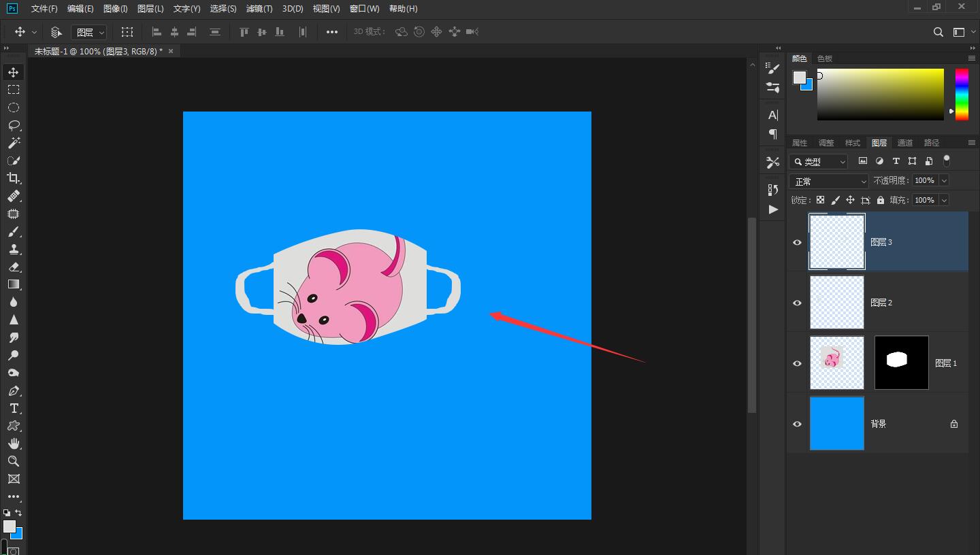The width and height of the screenshot is (980, 555).
Task: Select the Lasso tool
Action: tap(13, 125)
